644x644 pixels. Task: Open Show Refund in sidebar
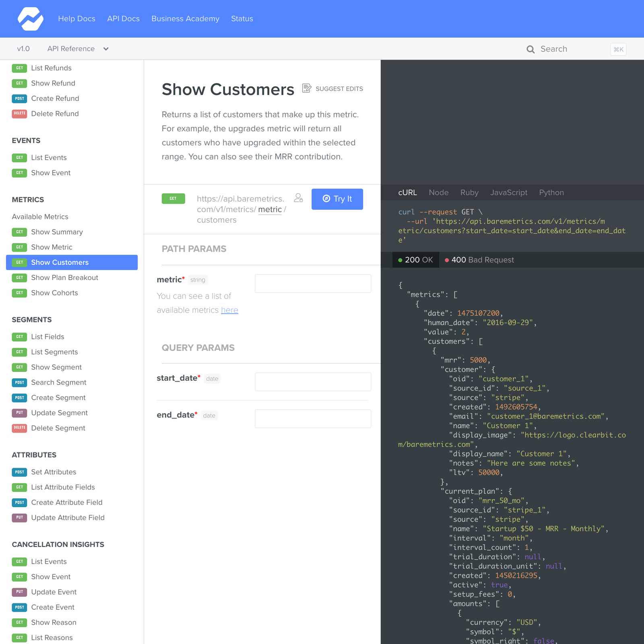click(53, 83)
